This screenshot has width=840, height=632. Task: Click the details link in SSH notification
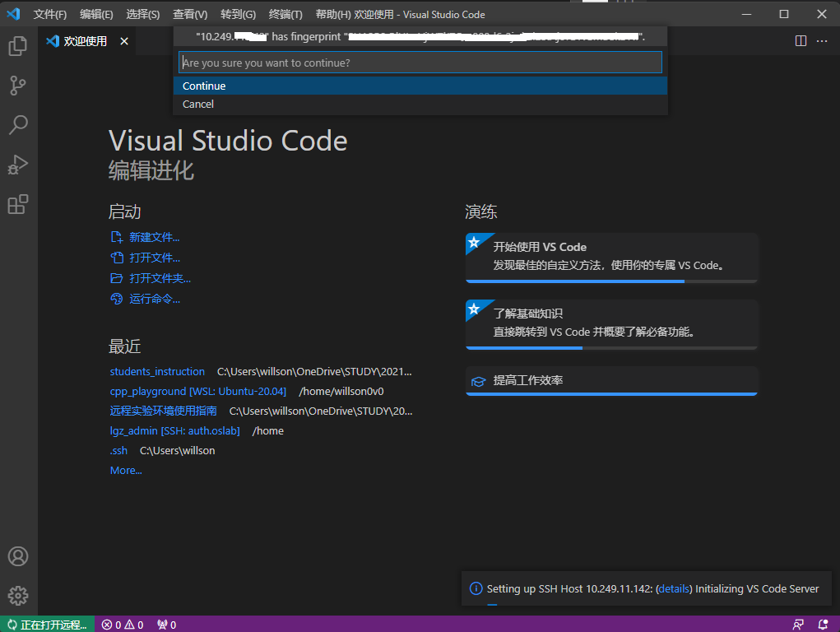point(675,588)
